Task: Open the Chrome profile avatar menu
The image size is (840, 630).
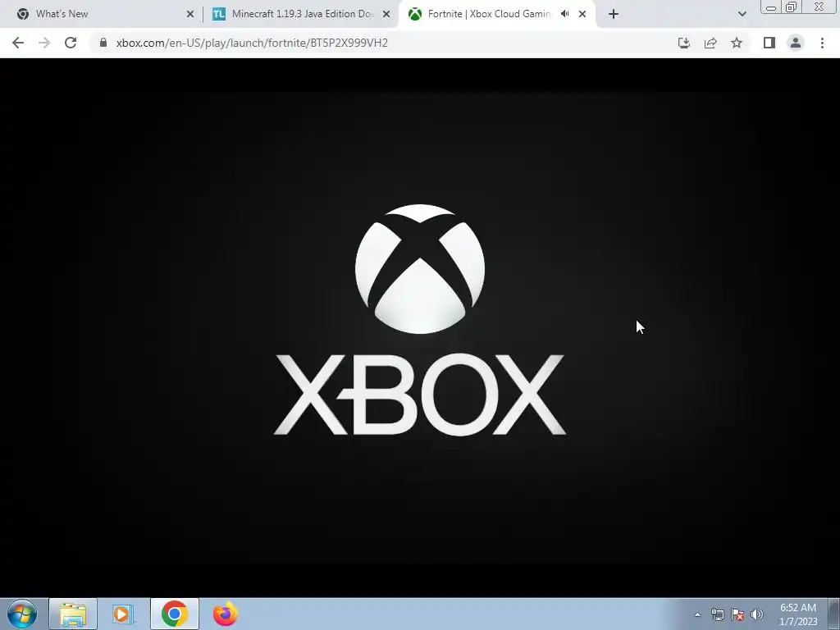Action: tap(796, 43)
